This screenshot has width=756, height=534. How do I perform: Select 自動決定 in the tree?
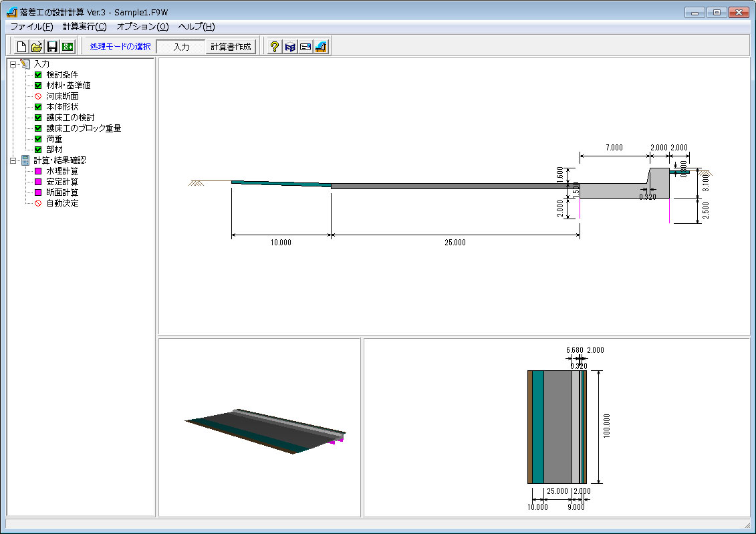coord(62,203)
